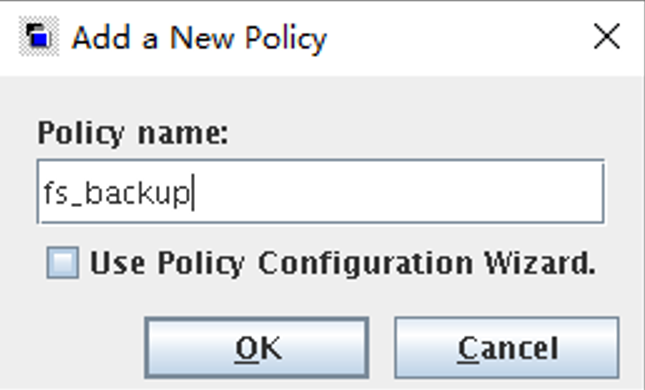Click the empty end of the name field
This screenshot has width=645, height=390.
tap(399, 193)
